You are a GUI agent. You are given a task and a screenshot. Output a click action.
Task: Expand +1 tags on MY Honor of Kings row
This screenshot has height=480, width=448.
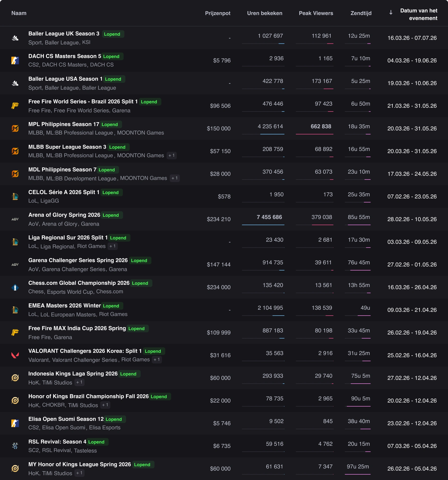[79, 473]
